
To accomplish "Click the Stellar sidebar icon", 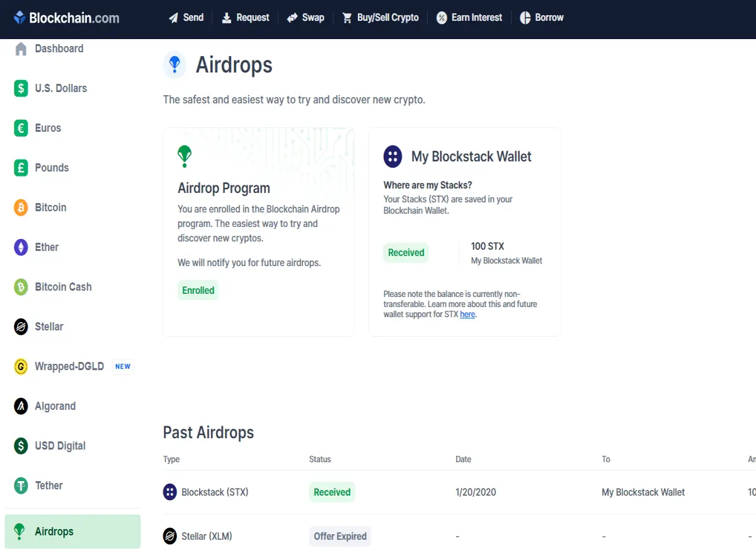I will 21,327.
